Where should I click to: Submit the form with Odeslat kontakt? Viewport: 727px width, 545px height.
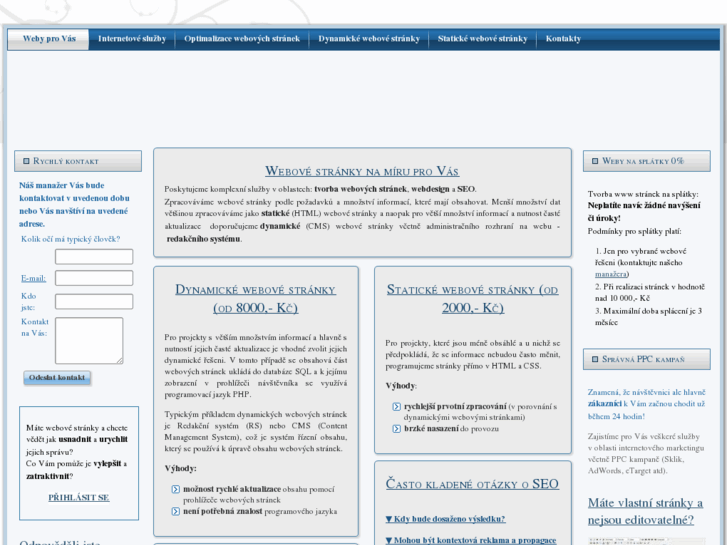click(x=57, y=378)
